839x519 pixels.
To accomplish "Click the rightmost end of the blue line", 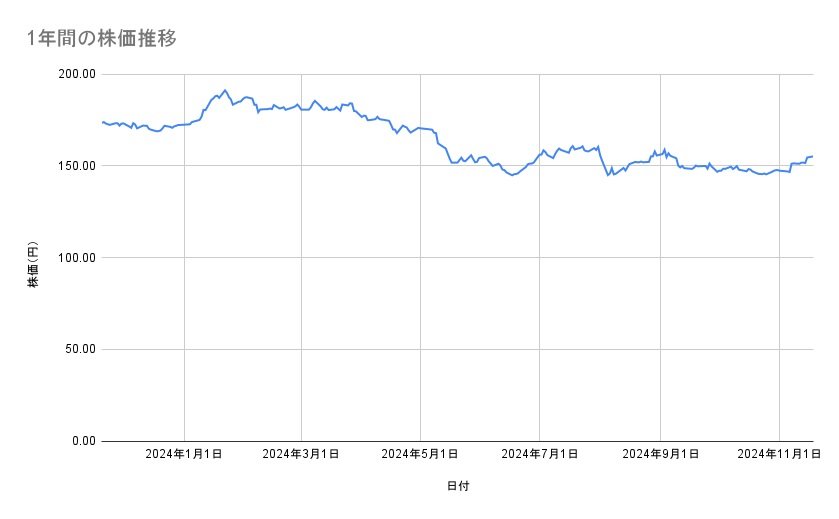I will pos(812,156).
